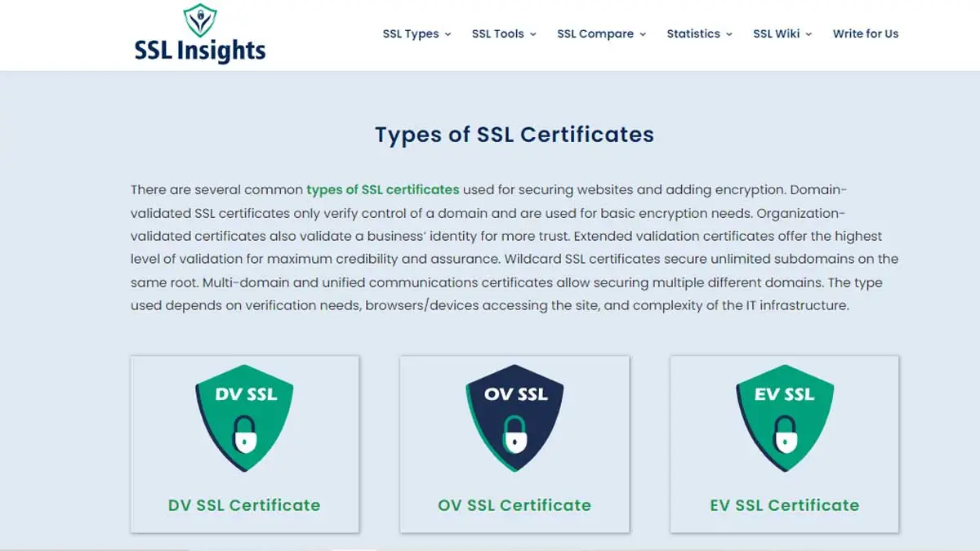The width and height of the screenshot is (980, 551).
Task: Click the padlock inside the DV SSL shield
Action: click(x=245, y=433)
